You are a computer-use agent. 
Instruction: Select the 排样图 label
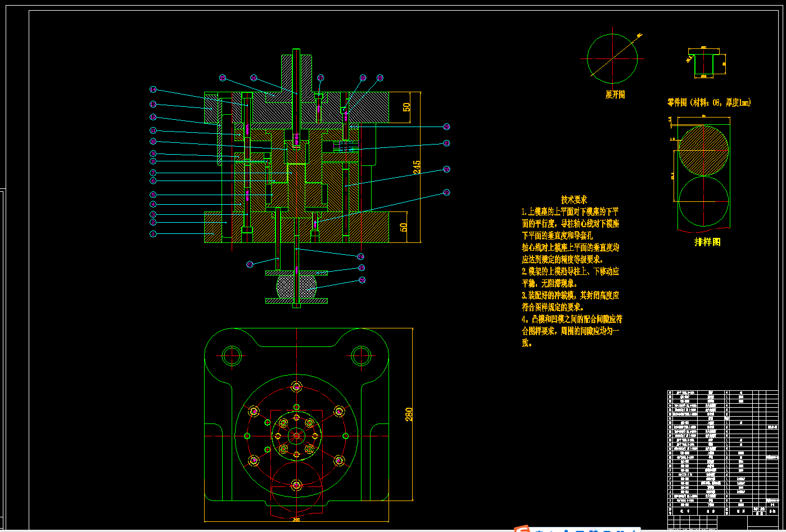[x=707, y=242]
